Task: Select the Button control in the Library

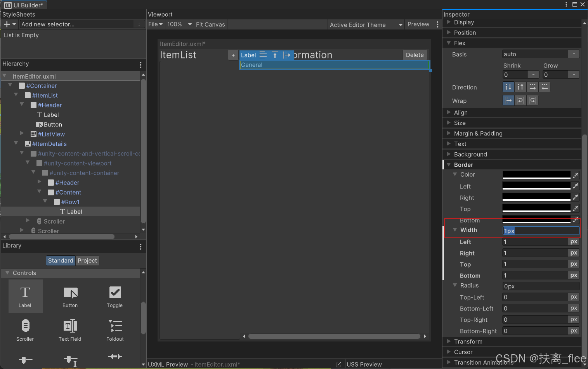Action: point(70,296)
